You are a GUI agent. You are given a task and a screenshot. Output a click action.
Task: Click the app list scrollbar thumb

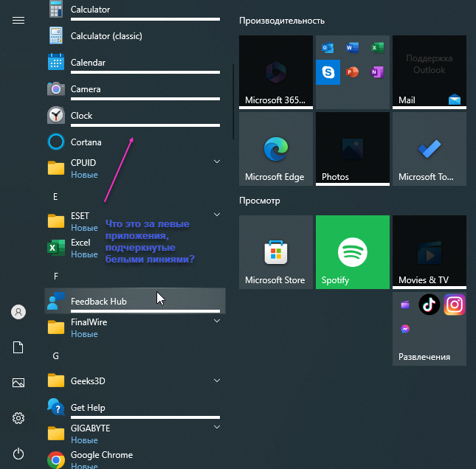click(x=233, y=102)
